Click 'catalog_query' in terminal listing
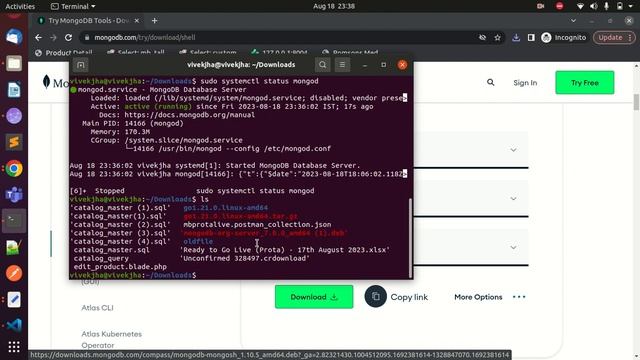 point(101,258)
